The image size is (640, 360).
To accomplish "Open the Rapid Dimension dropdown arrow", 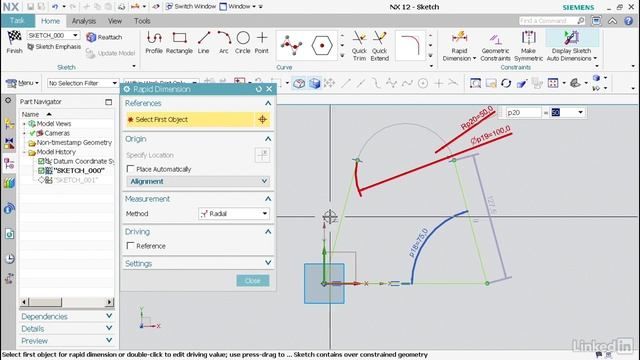I will pos(474,59).
